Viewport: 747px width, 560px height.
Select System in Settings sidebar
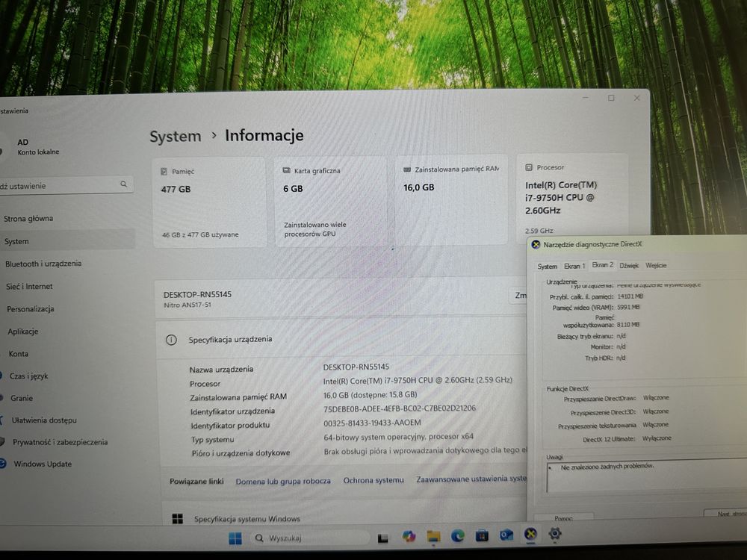pos(67,241)
